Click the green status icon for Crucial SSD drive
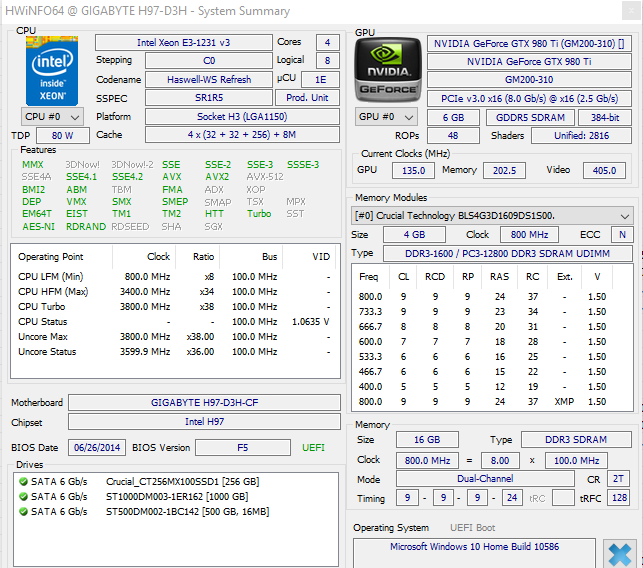Screen dimensions: 643x568 tap(23, 481)
